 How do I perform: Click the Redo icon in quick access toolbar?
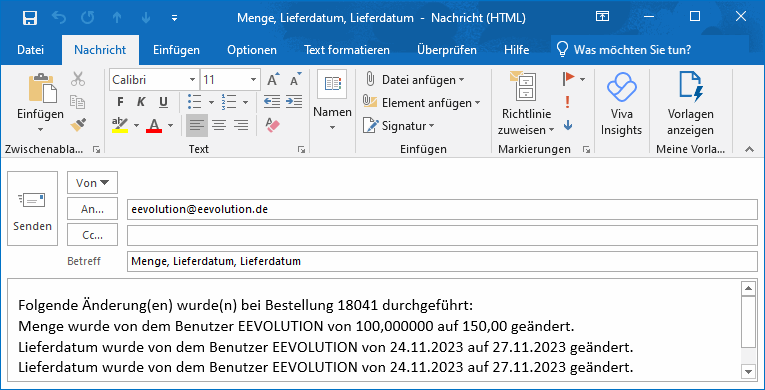pos(88,18)
